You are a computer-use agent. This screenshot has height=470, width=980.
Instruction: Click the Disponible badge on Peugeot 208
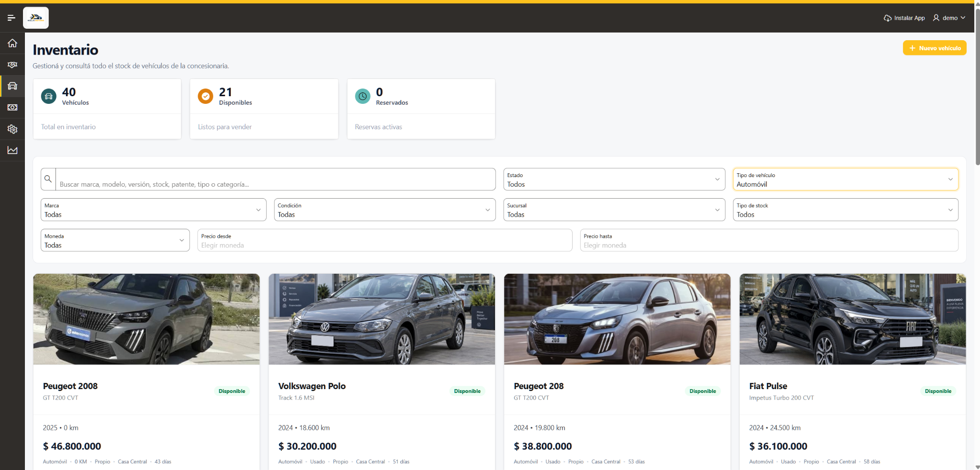[x=702, y=391]
